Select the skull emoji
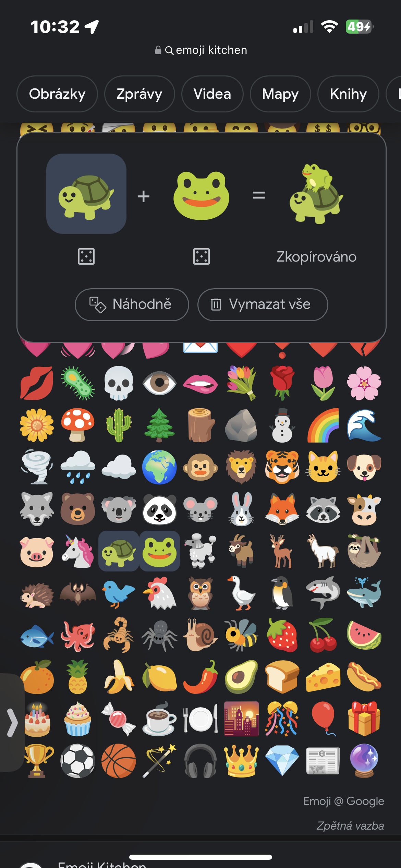This screenshot has width=401, height=868. point(119,383)
